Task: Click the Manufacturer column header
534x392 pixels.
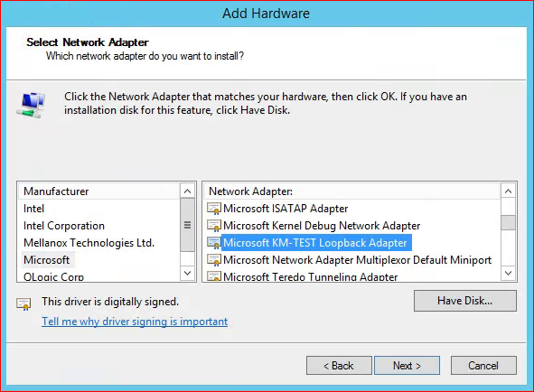Action: pos(98,191)
